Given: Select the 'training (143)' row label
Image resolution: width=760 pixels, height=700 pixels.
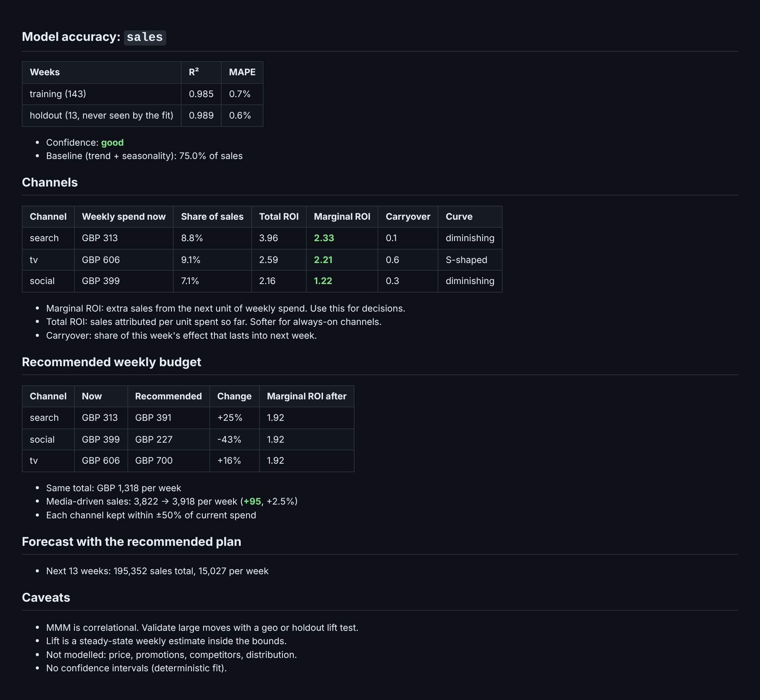Looking at the screenshot, I should (58, 94).
